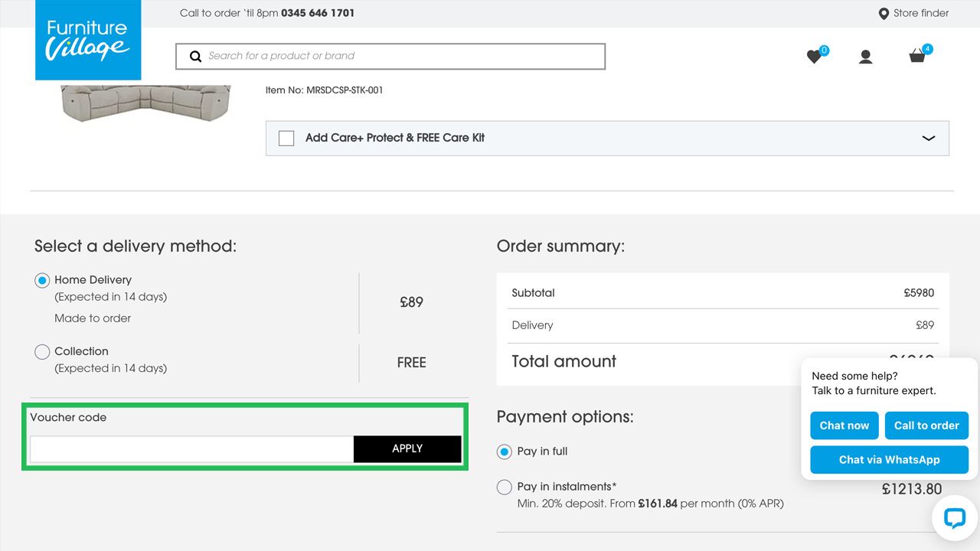Open the wishlist heart icon
This screenshot has width=980, height=551.
click(815, 57)
